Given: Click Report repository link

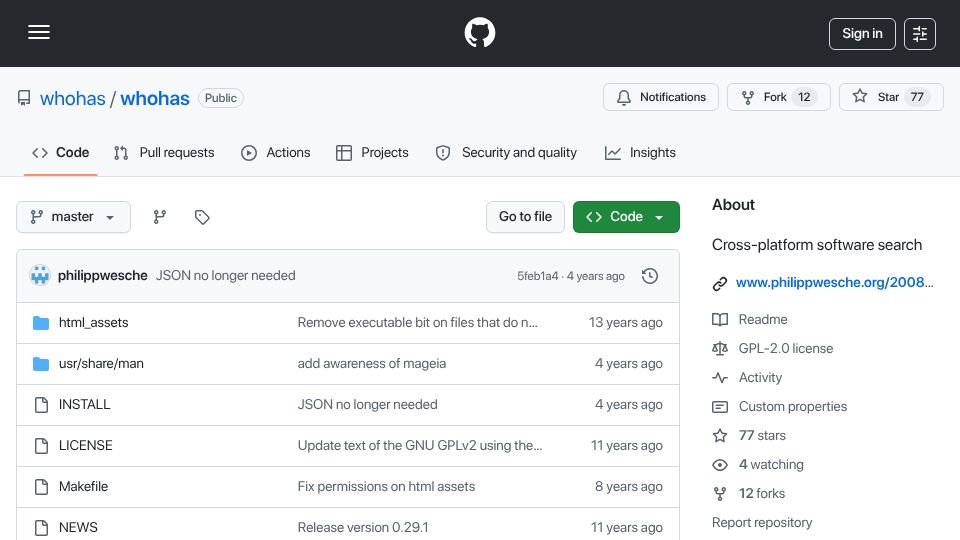Looking at the screenshot, I should [762, 523].
